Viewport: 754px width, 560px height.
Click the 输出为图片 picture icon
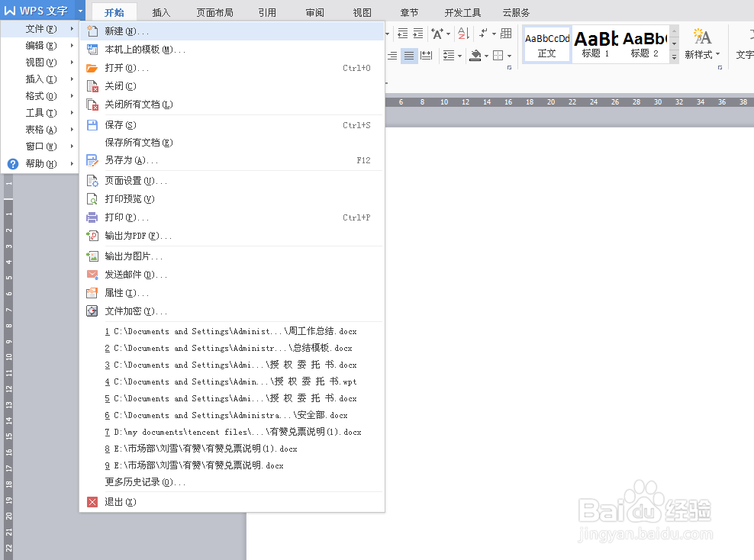pyautogui.click(x=92, y=256)
